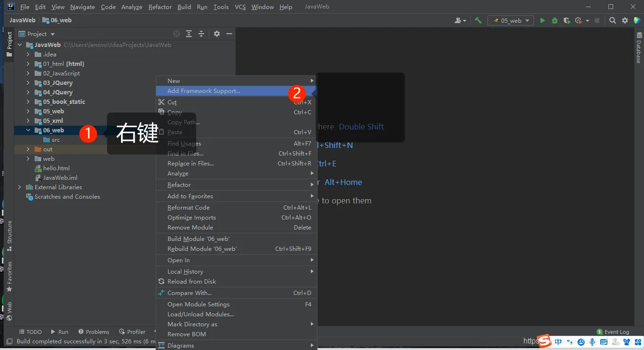The height and width of the screenshot is (350, 644).
Task: Start debugging with the green bug icon
Action: [x=554, y=20]
